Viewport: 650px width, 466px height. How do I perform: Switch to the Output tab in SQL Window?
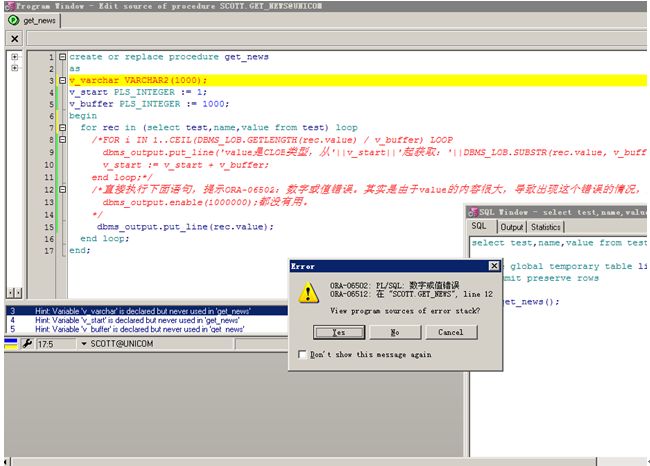(x=512, y=227)
